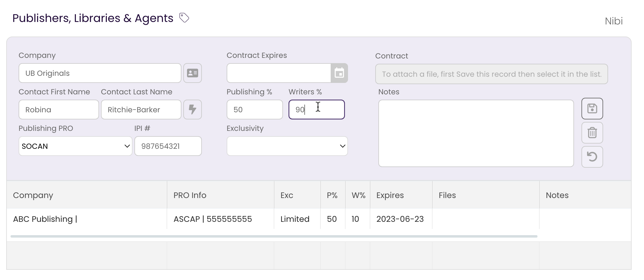Focus the Contact Last Name field
Screen dimensions: 644x280
click(x=141, y=110)
